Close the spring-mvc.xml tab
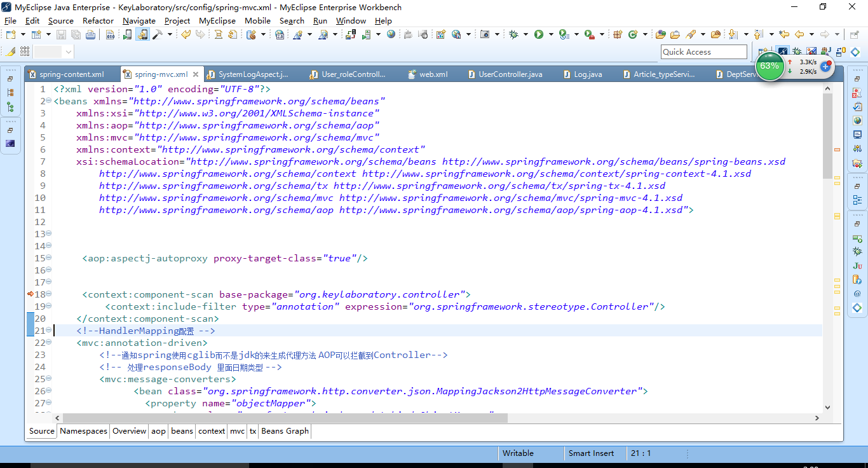 196,74
